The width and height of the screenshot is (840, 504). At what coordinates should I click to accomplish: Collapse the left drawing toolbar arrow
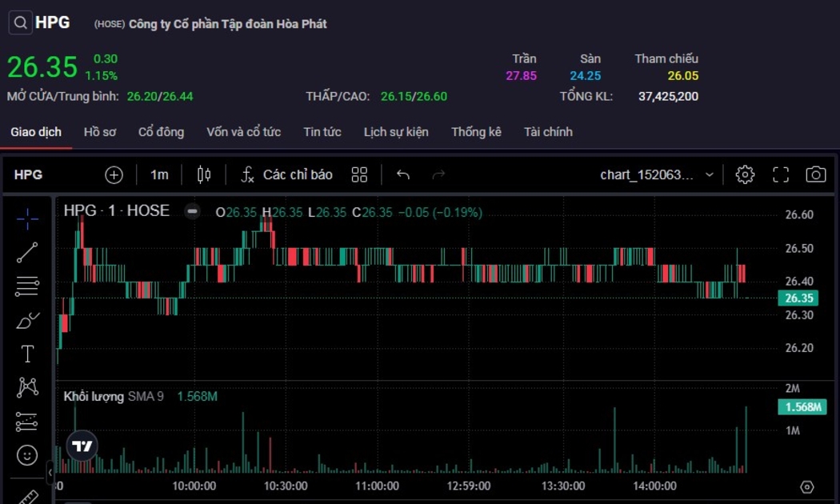click(x=50, y=473)
